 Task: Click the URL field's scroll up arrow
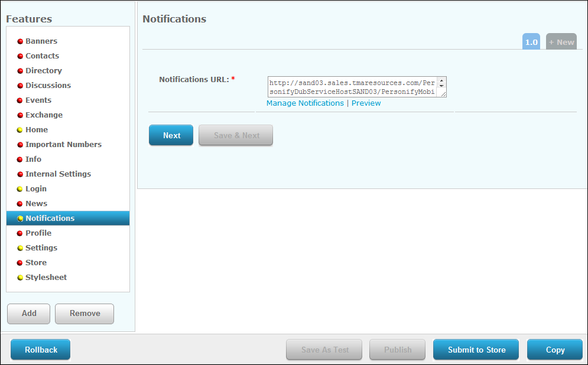441,81
